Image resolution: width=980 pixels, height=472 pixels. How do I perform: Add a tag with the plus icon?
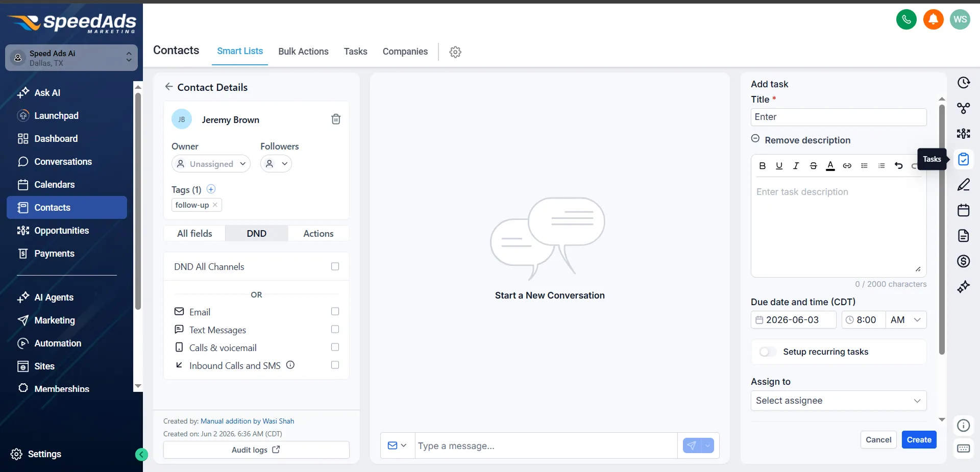211,189
